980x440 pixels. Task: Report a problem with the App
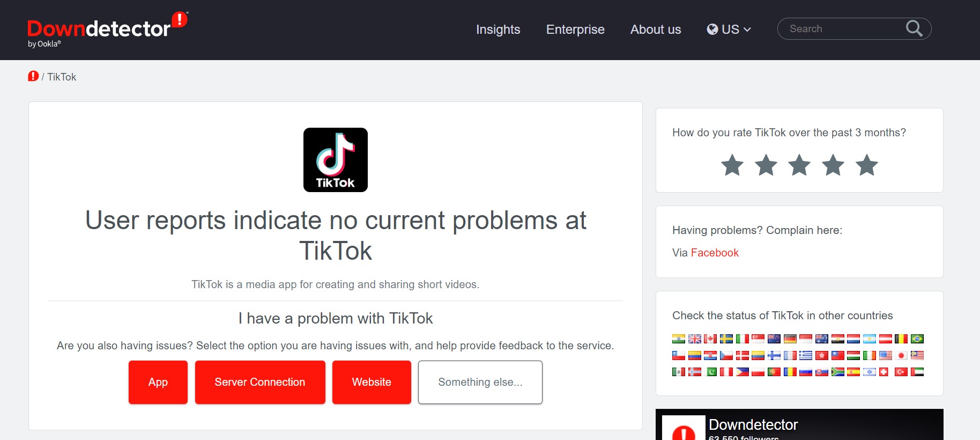(158, 382)
